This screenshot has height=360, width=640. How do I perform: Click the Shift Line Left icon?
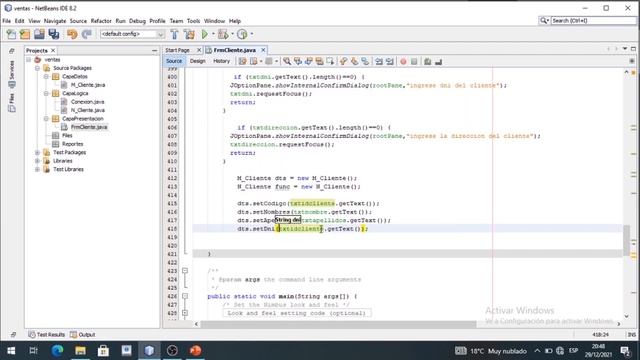[x=379, y=62]
